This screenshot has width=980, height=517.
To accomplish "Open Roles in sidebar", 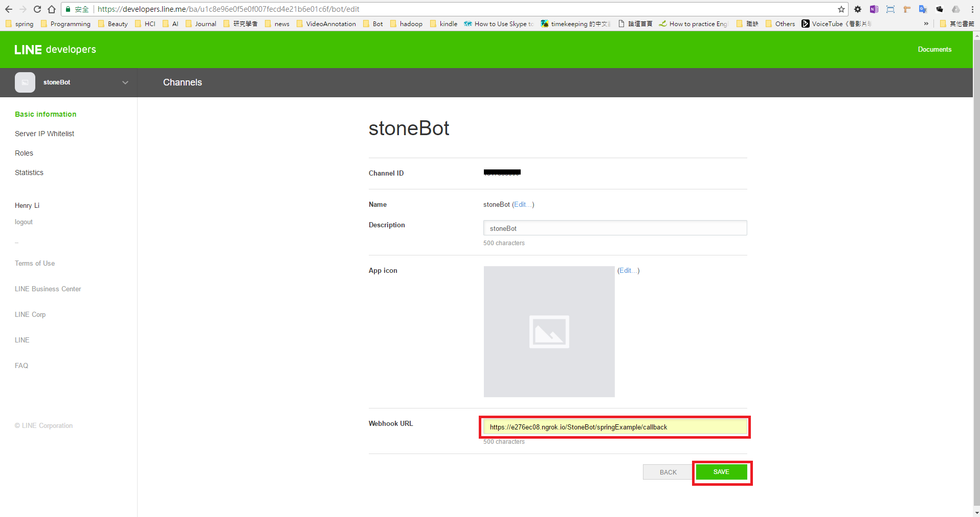I will tap(24, 153).
